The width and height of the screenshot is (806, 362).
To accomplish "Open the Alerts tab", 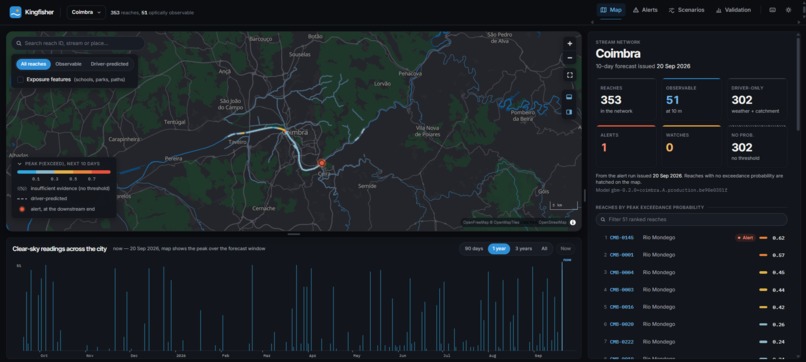I will coord(645,10).
